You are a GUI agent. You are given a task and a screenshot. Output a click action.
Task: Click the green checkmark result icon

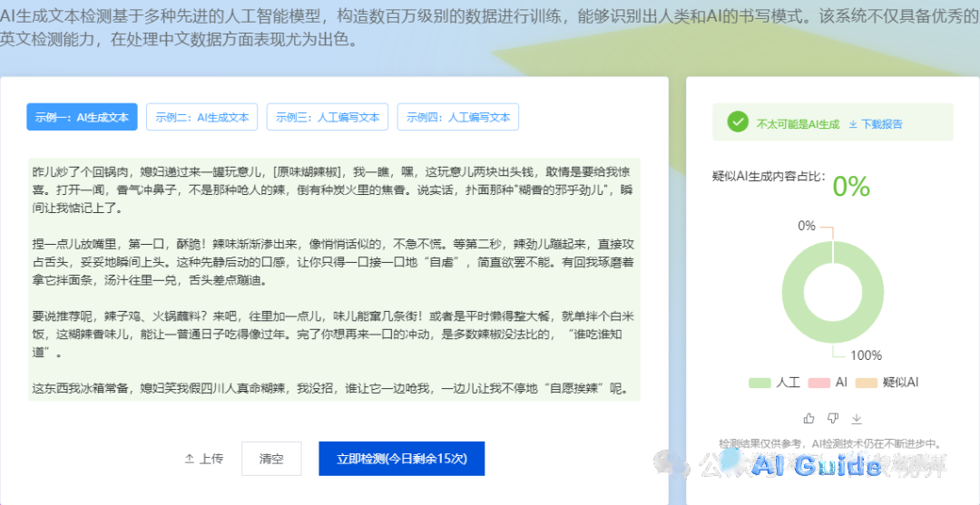coord(738,122)
